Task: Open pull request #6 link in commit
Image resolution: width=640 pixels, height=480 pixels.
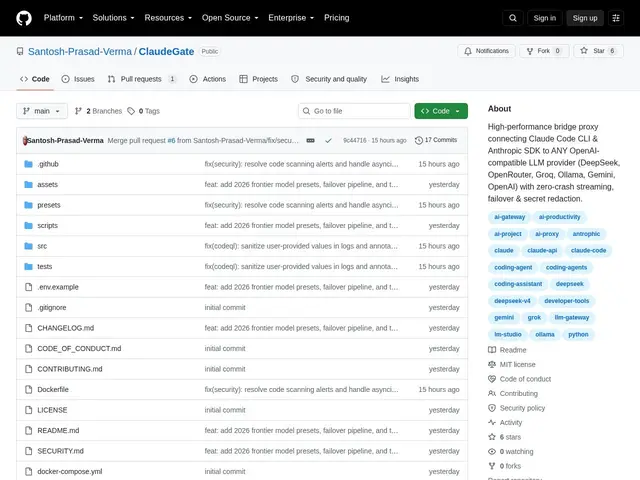Action: (x=171, y=140)
